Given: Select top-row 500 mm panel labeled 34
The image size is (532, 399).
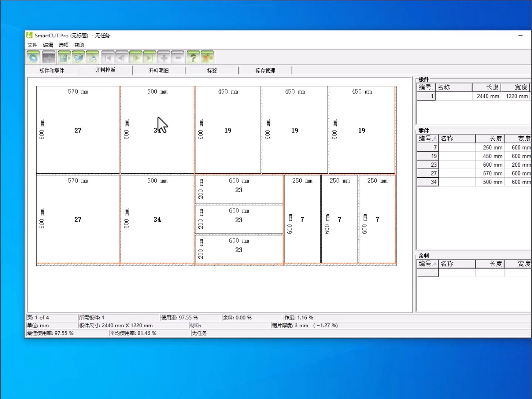Looking at the screenshot, I should pos(157,130).
